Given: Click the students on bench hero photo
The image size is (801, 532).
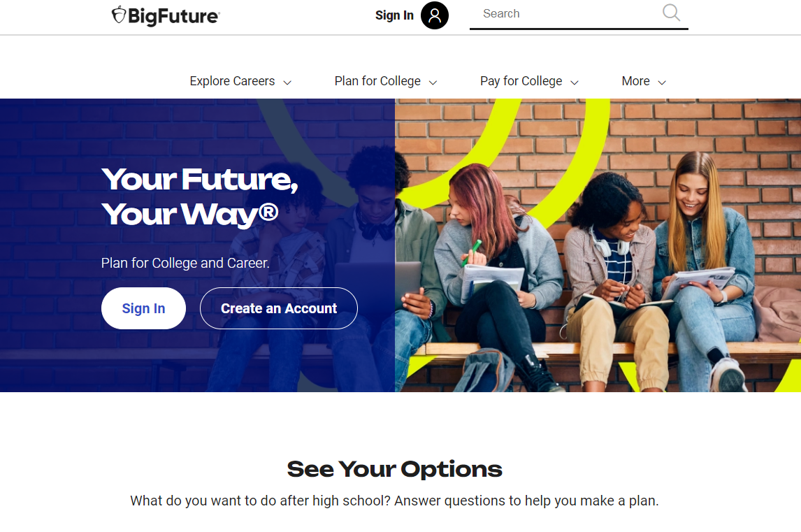Looking at the screenshot, I should (598, 245).
